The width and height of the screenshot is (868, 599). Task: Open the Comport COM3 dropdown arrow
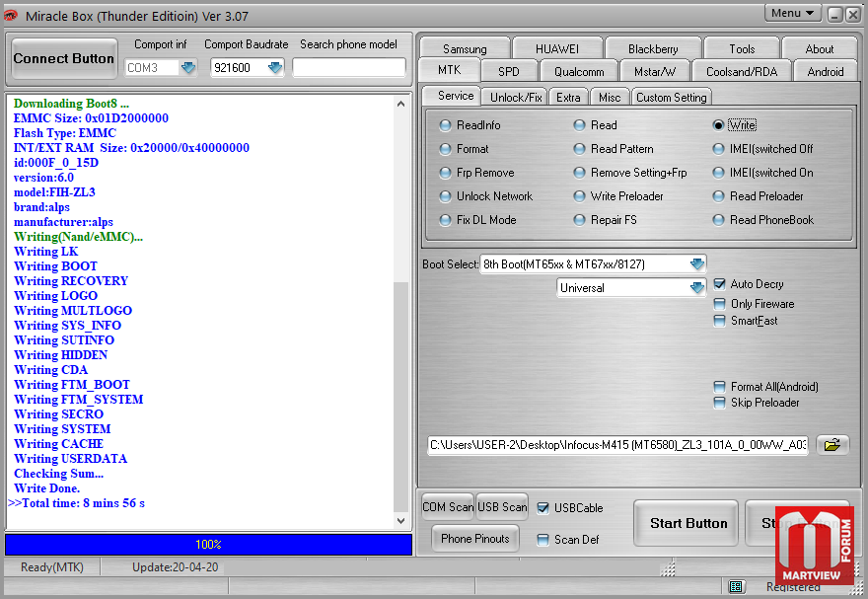coord(188,68)
